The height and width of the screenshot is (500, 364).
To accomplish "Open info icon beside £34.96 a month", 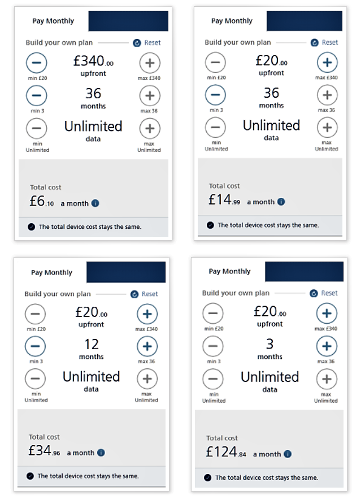I will (101, 452).
